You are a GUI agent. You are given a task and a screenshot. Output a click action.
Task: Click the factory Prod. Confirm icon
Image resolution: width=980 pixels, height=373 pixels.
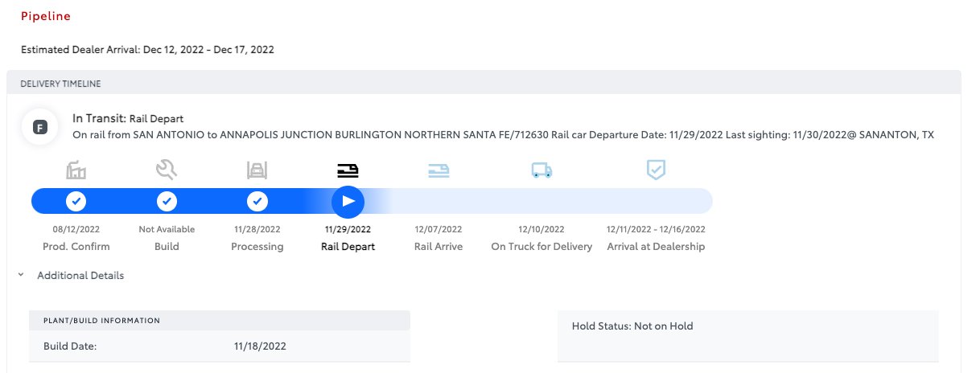pyautogui.click(x=76, y=170)
